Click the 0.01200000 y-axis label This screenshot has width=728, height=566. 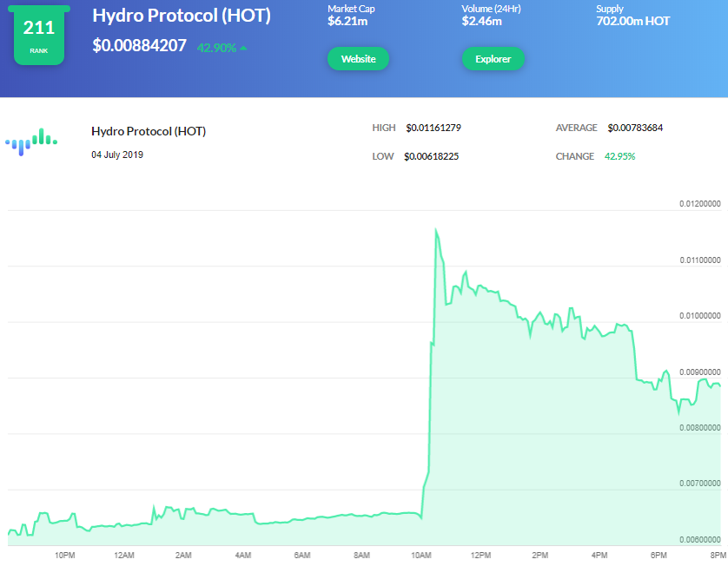[x=700, y=204]
